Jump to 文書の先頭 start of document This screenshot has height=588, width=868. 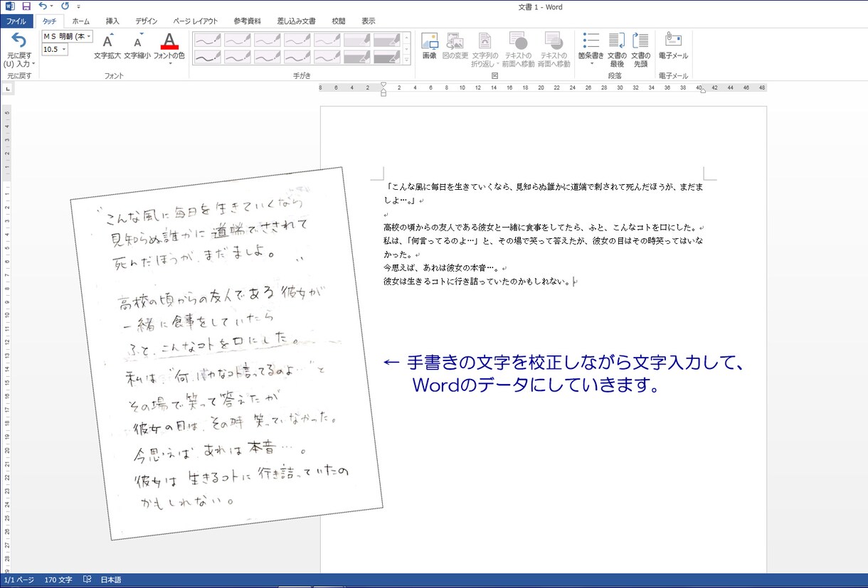coord(640,50)
